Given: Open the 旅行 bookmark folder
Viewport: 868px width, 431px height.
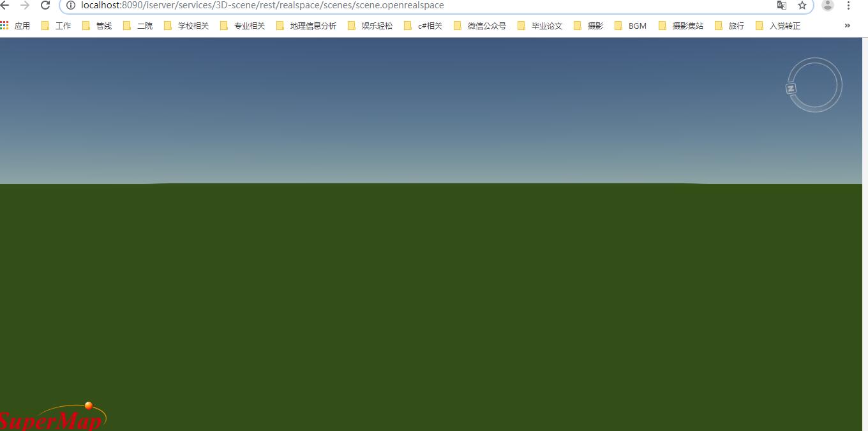Looking at the screenshot, I should pyautogui.click(x=730, y=26).
